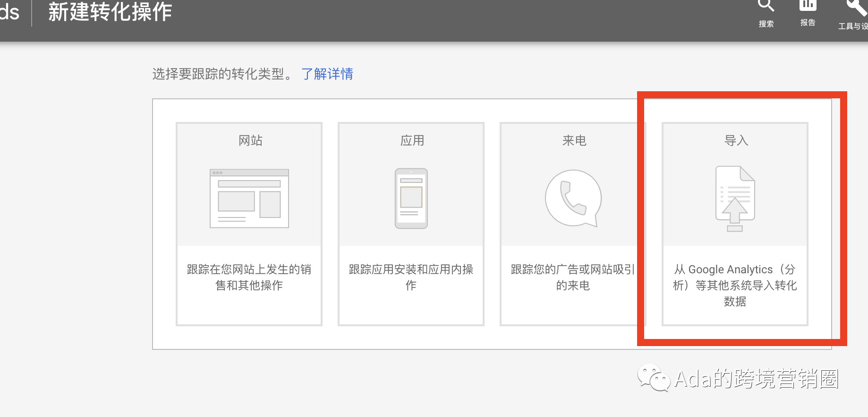The height and width of the screenshot is (417, 868).
Task: Select the 应用 conversion card title
Action: coord(412,140)
